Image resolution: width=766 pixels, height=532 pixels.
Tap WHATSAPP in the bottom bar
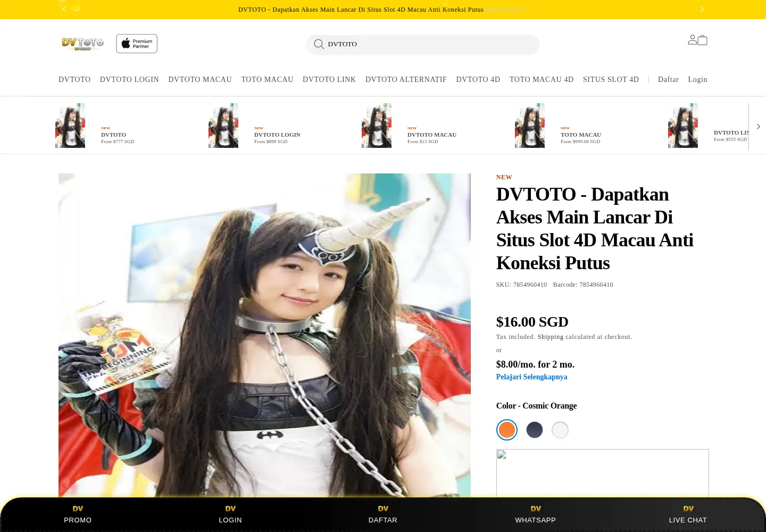(x=536, y=514)
